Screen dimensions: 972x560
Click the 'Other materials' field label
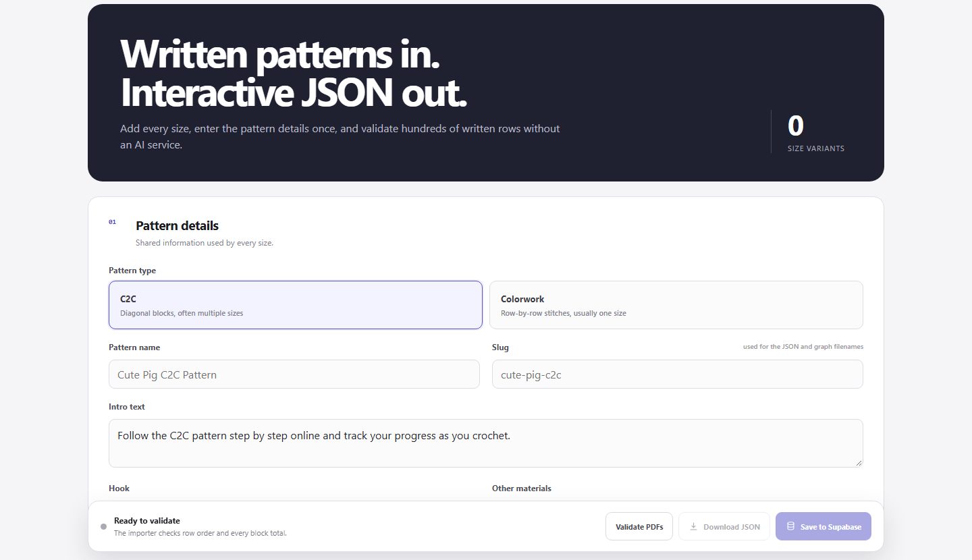[522, 488]
